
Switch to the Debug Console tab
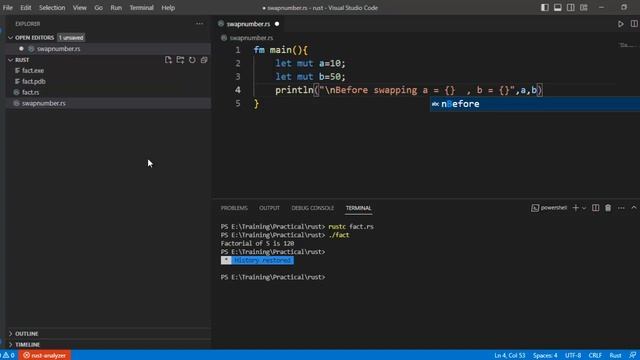point(313,208)
